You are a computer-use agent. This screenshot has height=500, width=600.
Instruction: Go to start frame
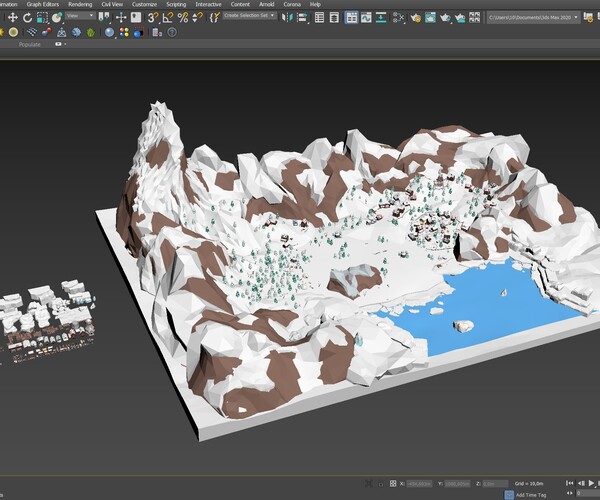point(569,484)
